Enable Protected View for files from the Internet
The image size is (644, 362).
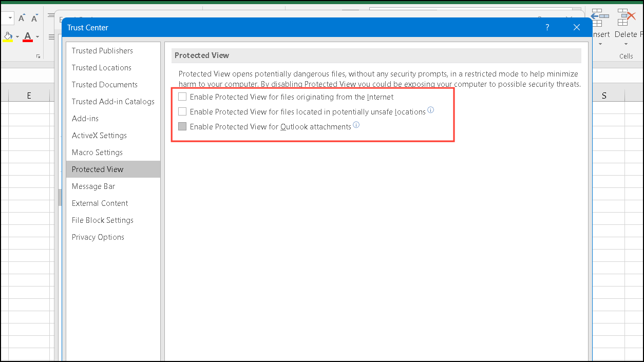click(182, 96)
